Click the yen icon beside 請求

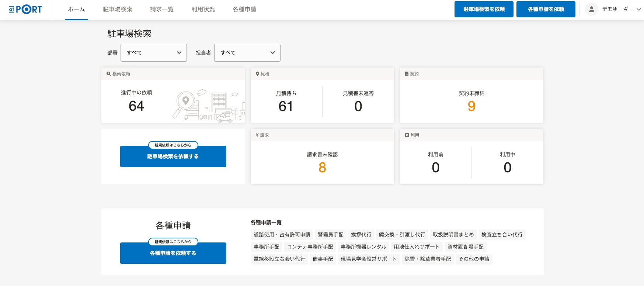point(257,135)
